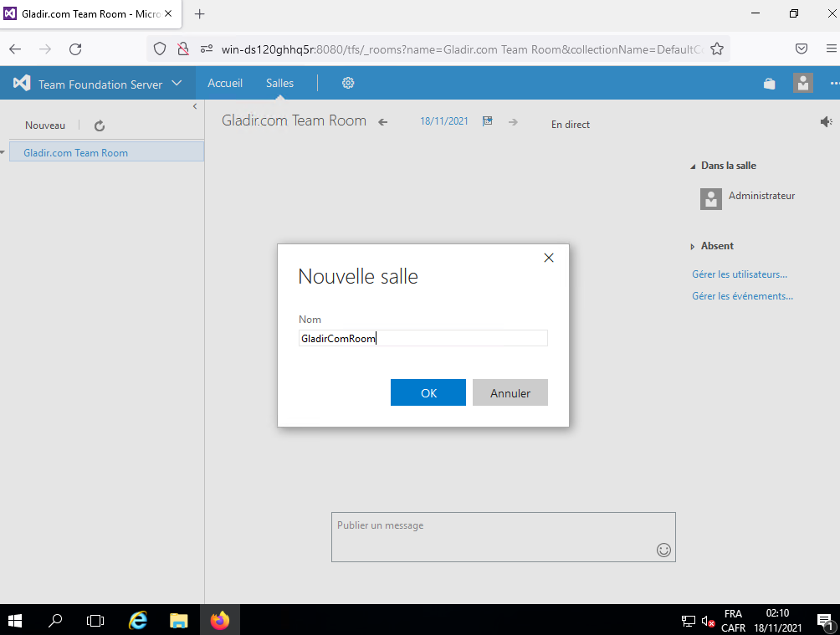Open Gérer les utilisateurs link
Image resolution: width=840 pixels, height=635 pixels.
pos(739,274)
